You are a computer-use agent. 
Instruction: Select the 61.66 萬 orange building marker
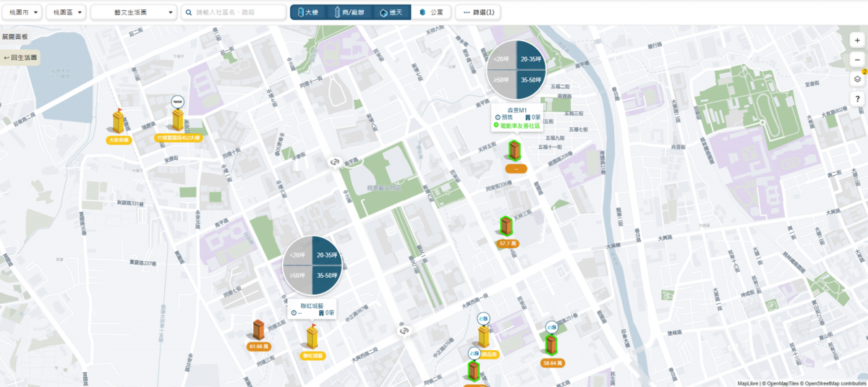[259, 335]
